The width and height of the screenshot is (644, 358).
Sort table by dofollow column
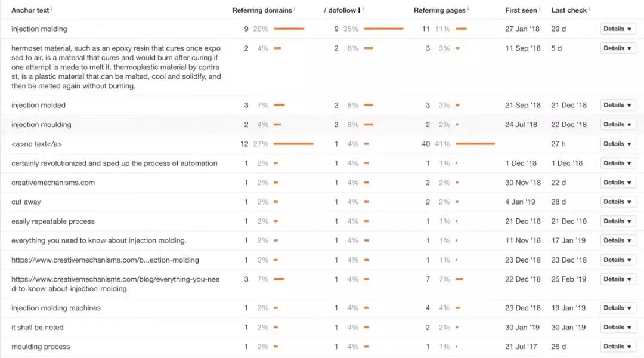click(x=342, y=10)
